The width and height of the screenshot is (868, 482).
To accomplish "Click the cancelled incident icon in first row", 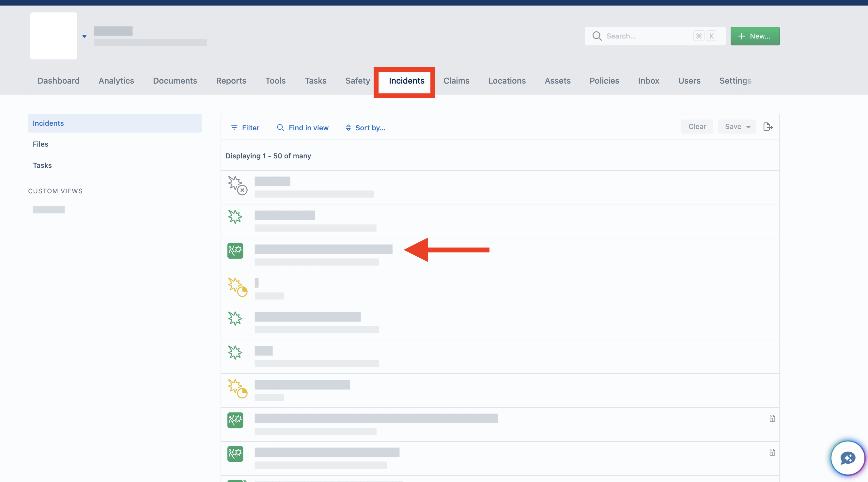I will [237, 185].
